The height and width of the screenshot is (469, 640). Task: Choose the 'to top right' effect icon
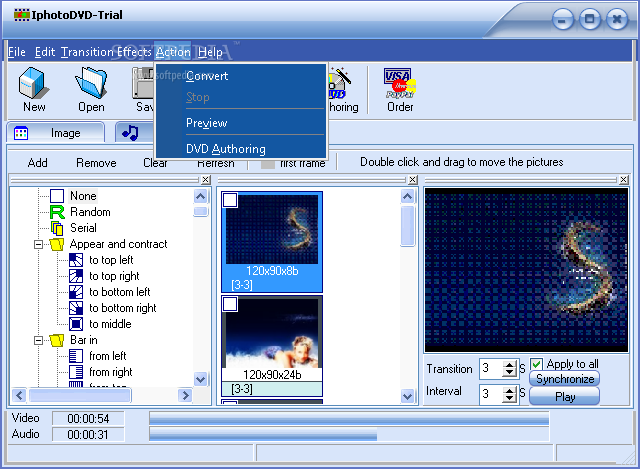pyautogui.click(x=76, y=276)
